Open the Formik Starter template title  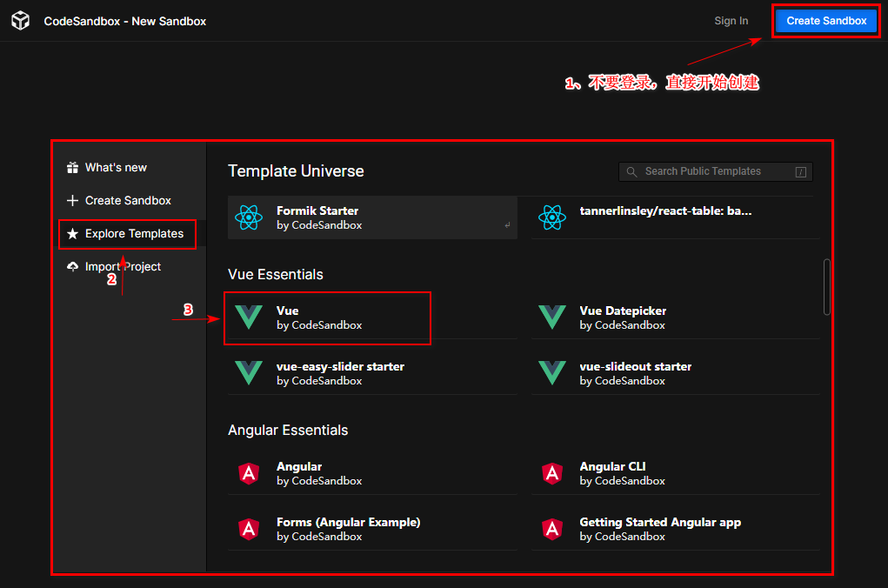coord(317,210)
